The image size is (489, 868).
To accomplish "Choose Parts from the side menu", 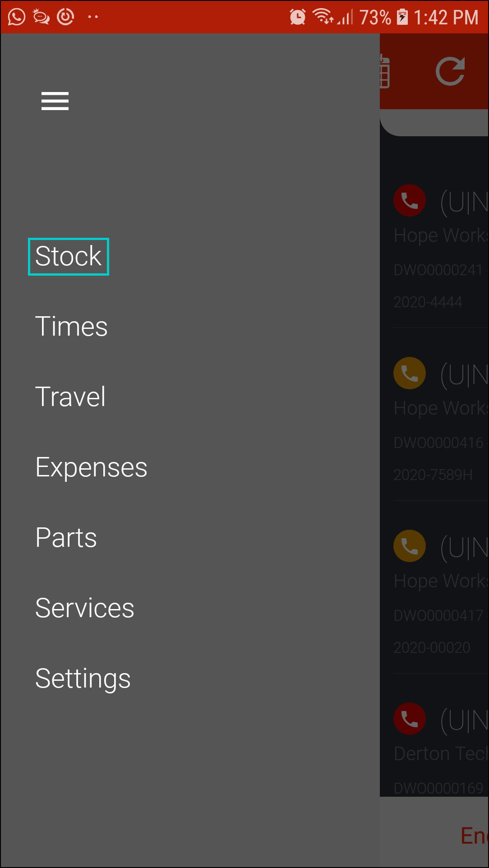I will (66, 538).
